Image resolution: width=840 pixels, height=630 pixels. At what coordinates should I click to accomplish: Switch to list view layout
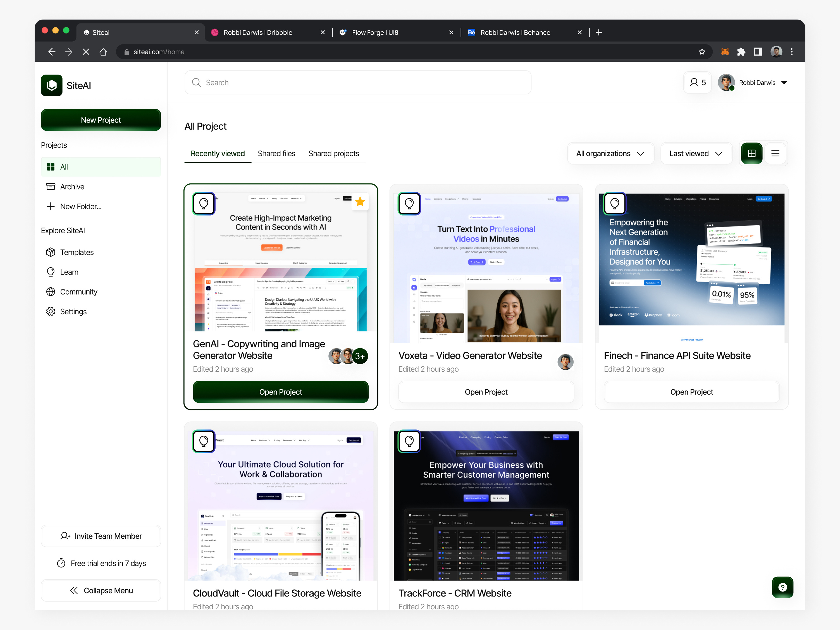(775, 153)
